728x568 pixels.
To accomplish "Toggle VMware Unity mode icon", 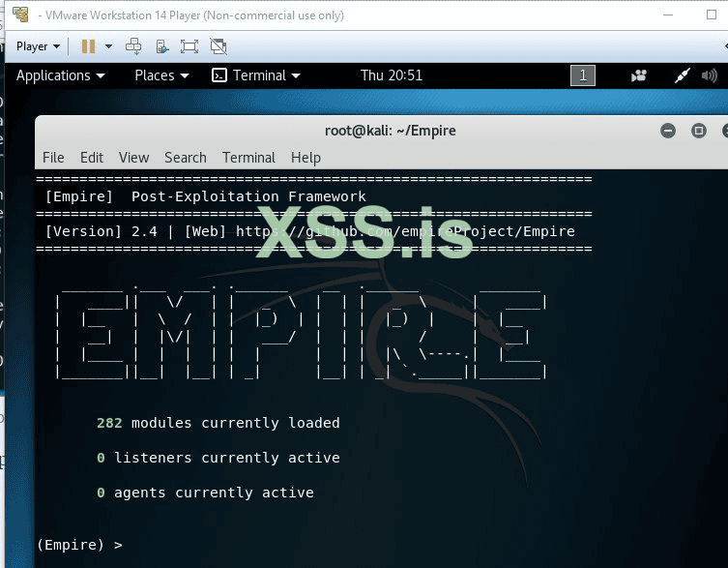I will click(218, 46).
